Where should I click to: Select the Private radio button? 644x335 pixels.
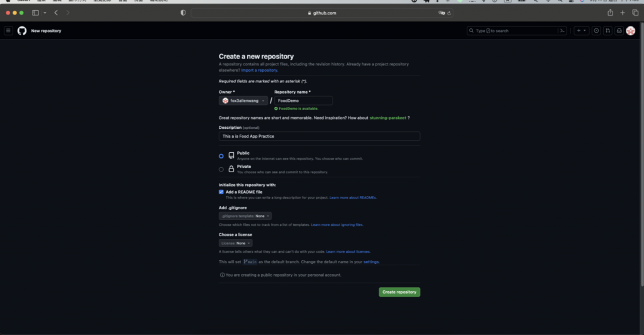(x=221, y=169)
